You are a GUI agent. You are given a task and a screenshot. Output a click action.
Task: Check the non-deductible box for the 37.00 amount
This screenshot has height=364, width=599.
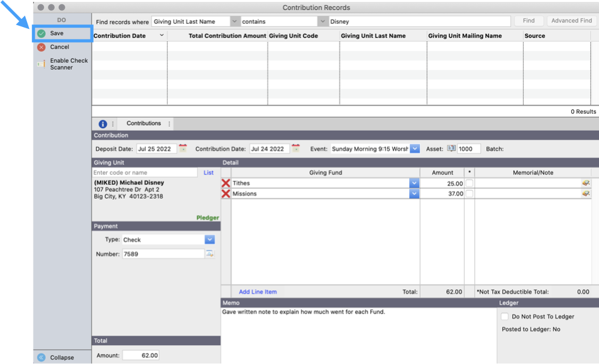[x=469, y=194]
